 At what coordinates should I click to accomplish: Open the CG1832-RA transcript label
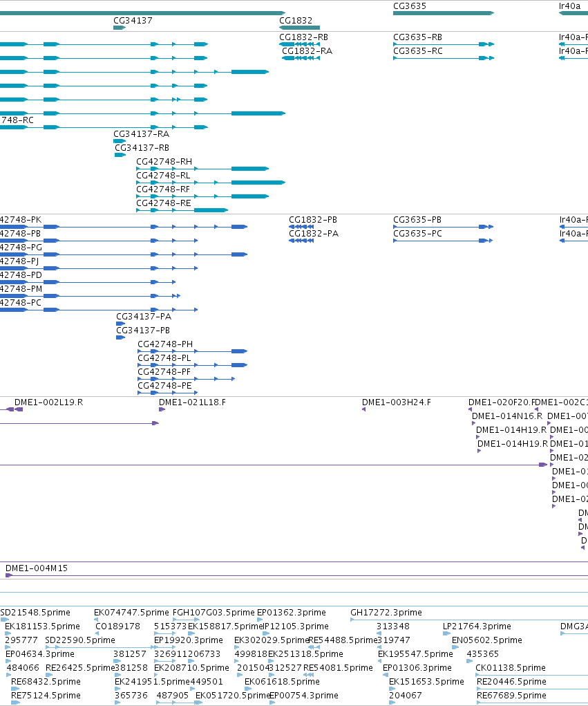pos(307,51)
